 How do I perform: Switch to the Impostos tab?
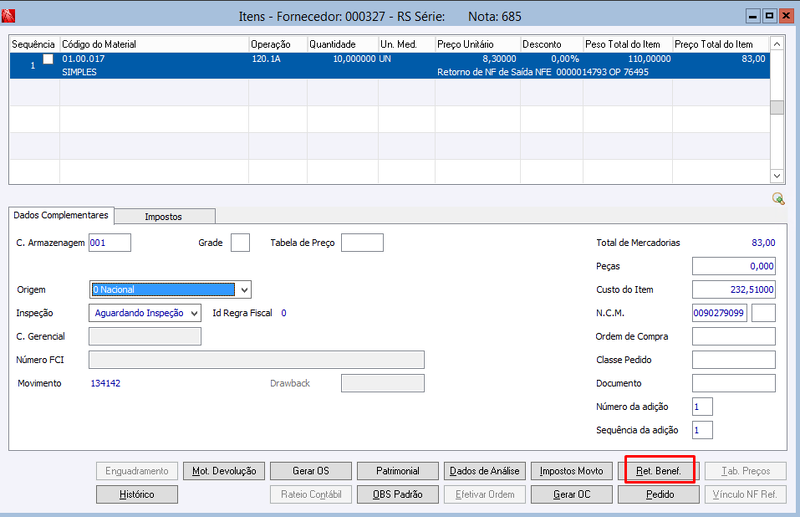click(163, 216)
